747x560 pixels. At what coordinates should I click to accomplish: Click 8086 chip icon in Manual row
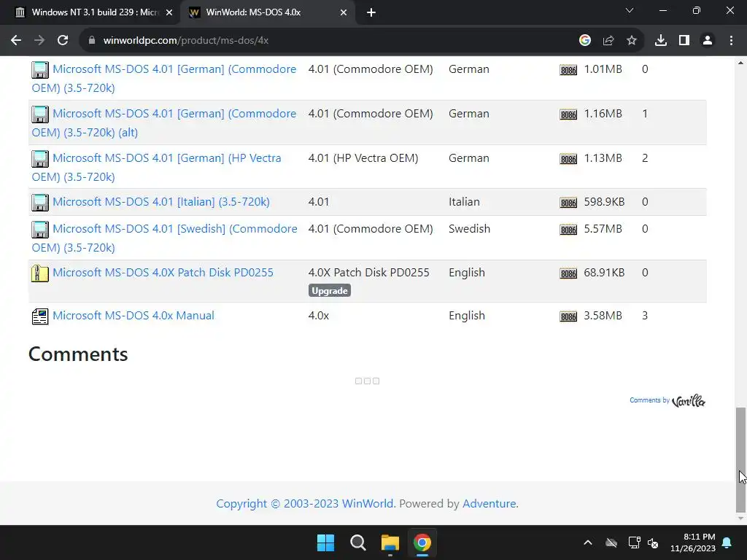tap(568, 316)
